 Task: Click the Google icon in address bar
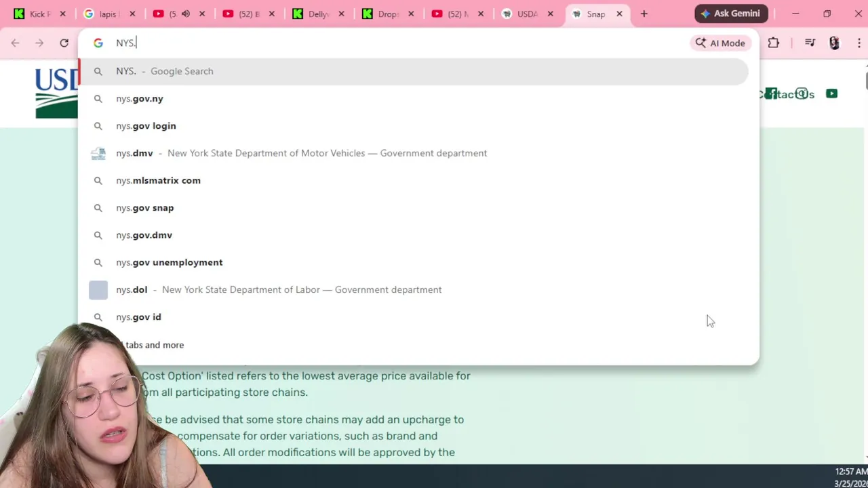click(x=98, y=43)
